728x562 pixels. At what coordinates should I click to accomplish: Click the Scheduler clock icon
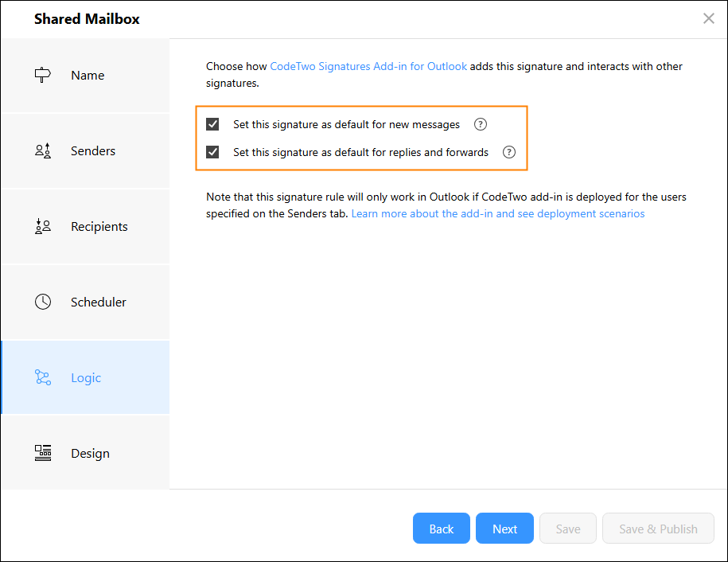(43, 302)
